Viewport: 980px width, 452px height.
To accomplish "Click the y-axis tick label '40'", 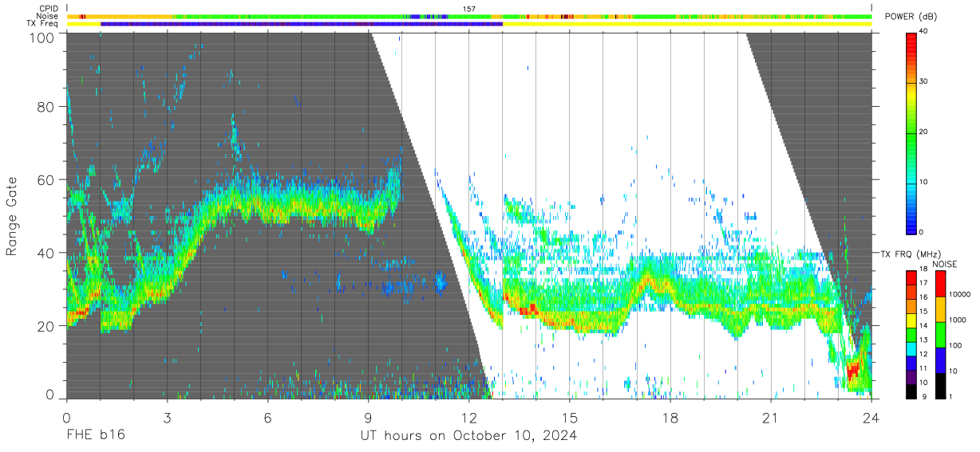I will click(x=45, y=253).
